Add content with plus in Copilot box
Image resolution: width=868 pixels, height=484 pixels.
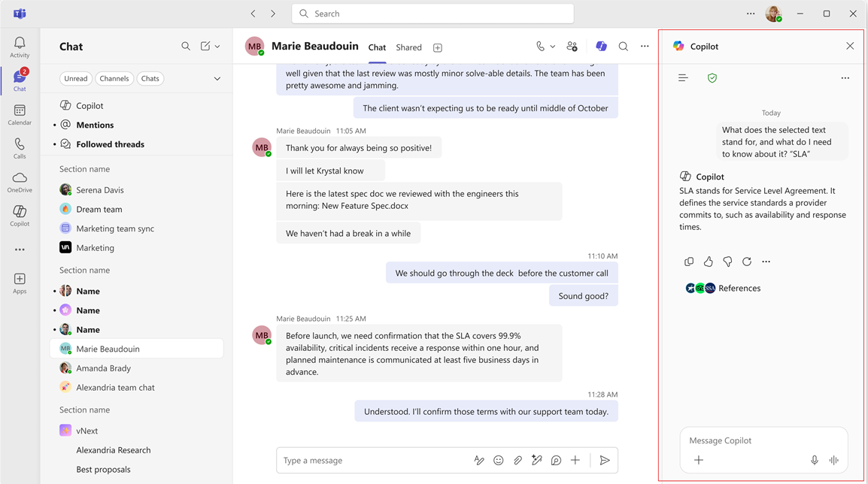tap(699, 460)
